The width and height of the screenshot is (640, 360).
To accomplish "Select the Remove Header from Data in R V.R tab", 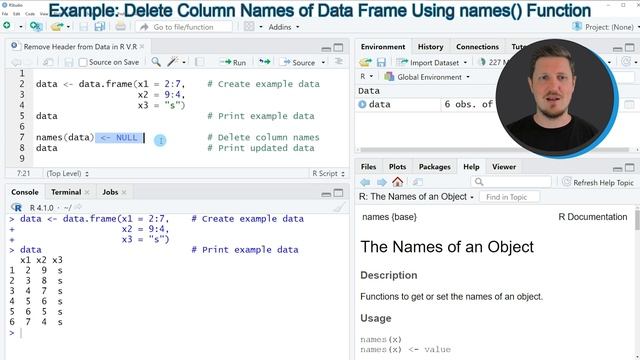I will click(80, 47).
